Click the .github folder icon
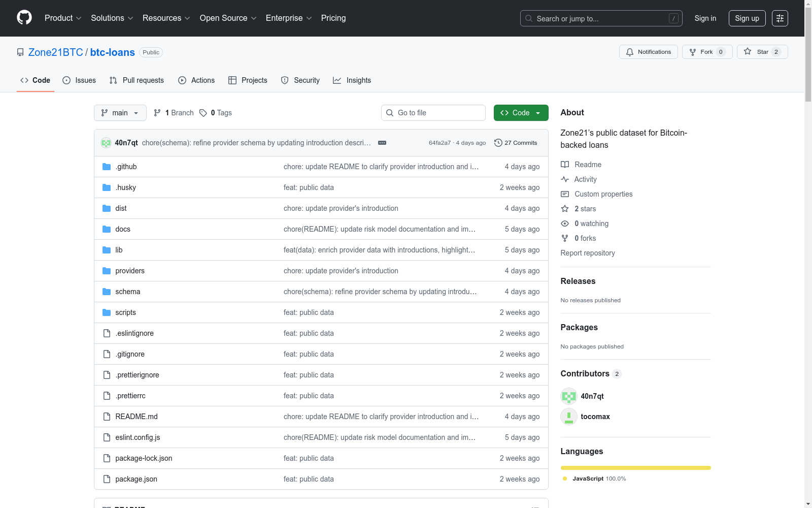The height and width of the screenshot is (508, 812). [107, 167]
